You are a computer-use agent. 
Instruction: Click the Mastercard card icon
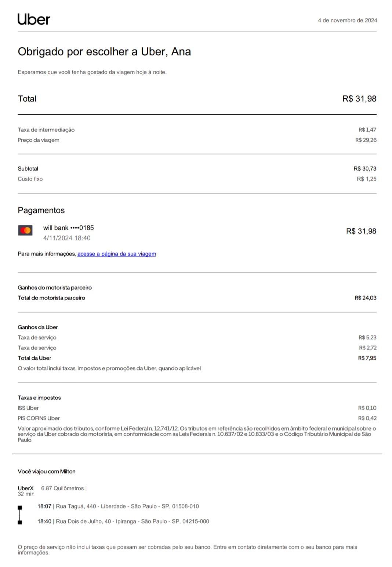point(25,230)
